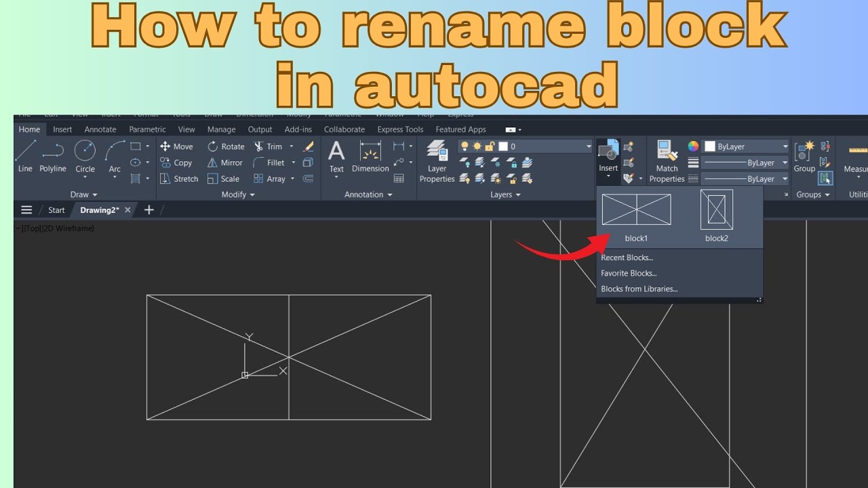Click the Block Editor icon
This screenshot has width=868, height=488.
(x=629, y=163)
